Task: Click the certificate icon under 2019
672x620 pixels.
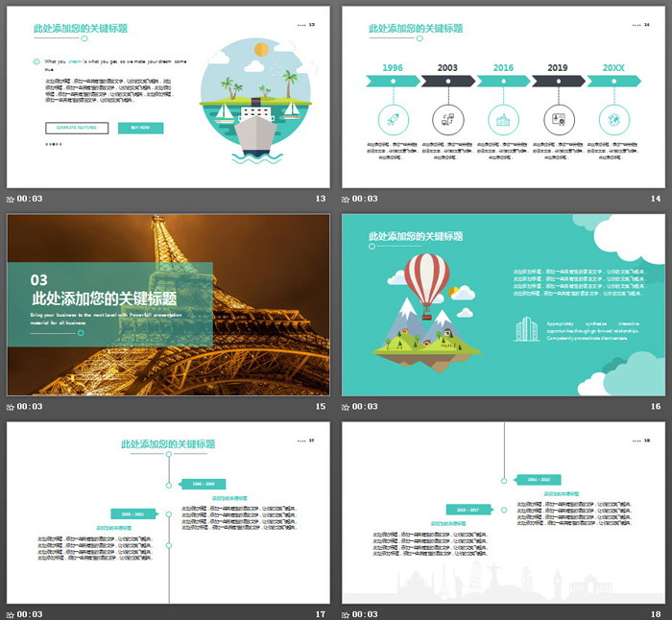Action: click(x=558, y=119)
